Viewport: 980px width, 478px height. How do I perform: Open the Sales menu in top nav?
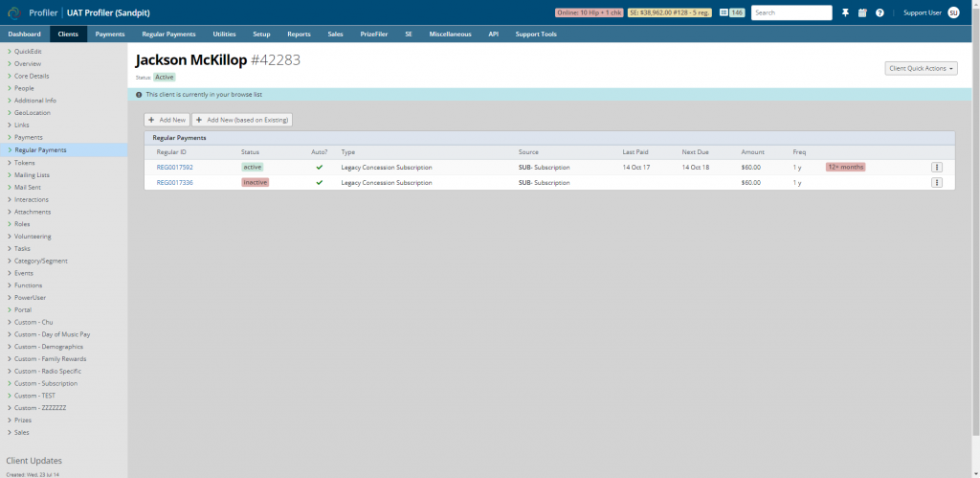coord(336,34)
